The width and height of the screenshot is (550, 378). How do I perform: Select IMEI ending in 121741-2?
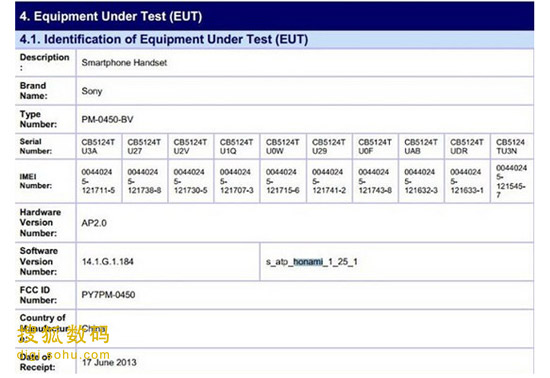pyautogui.click(x=329, y=181)
